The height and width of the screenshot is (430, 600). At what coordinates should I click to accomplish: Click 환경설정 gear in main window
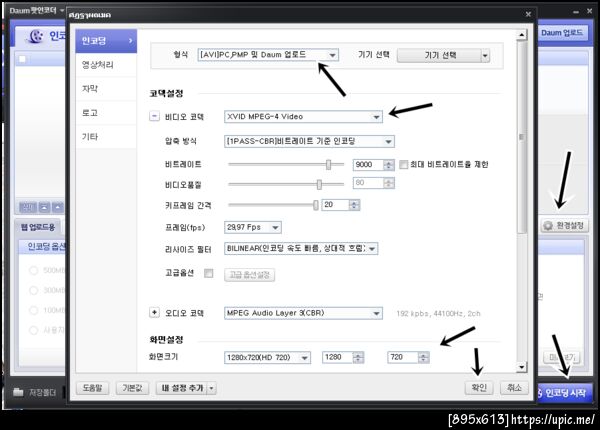pyautogui.click(x=564, y=226)
